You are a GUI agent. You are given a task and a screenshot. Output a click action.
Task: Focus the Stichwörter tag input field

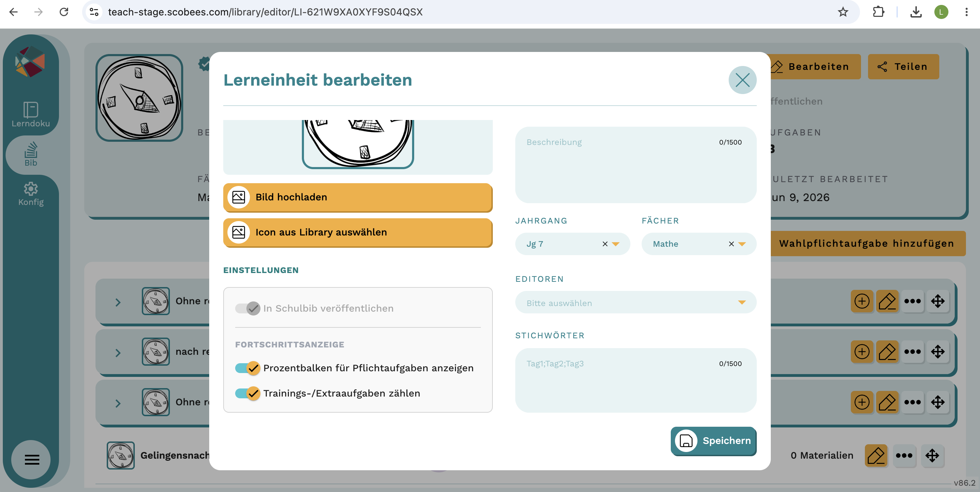pos(635,380)
